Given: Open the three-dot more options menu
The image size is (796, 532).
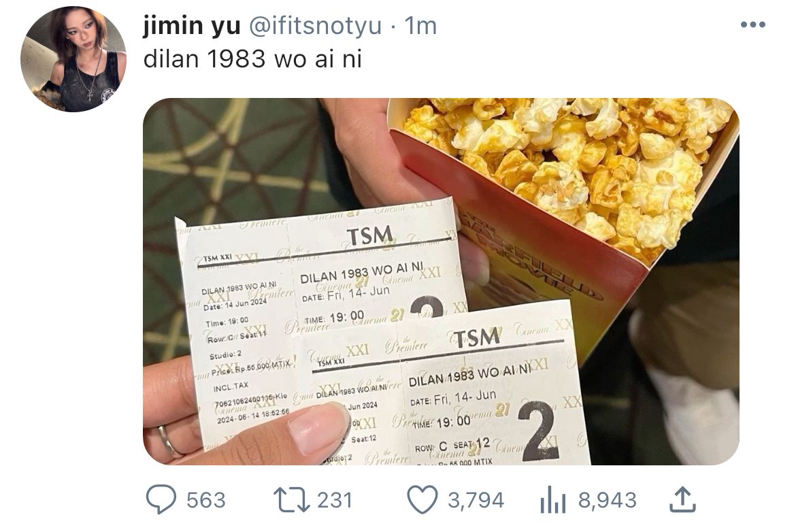Looking at the screenshot, I should coord(753,24).
